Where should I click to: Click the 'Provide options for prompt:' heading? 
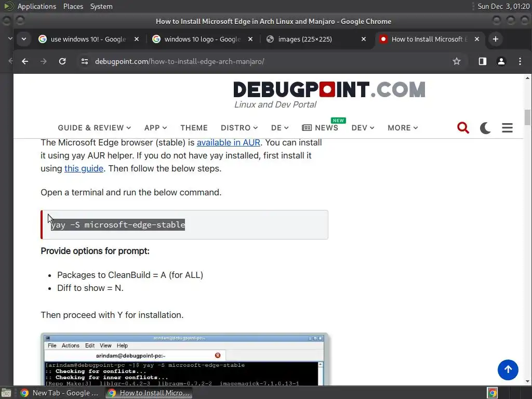tap(95, 251)
